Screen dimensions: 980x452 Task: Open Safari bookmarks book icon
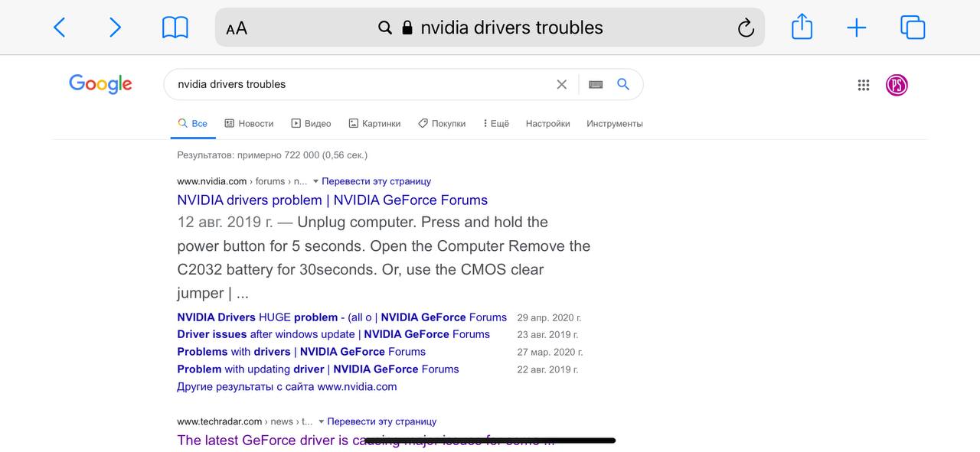[x=175, y=28]
